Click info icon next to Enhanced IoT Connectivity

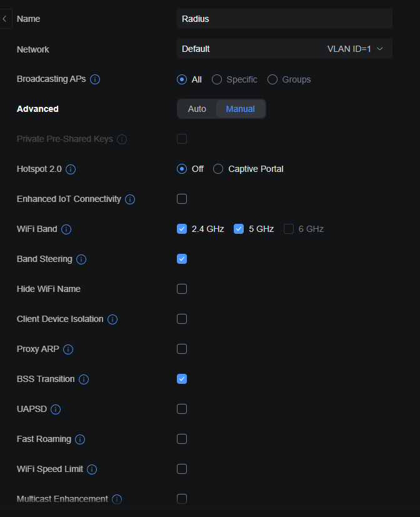130,199
